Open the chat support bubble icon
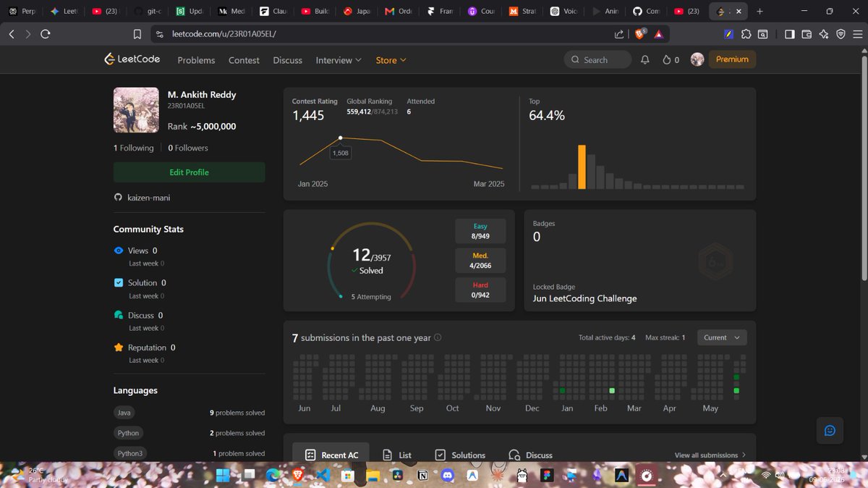 pos(830,430)
